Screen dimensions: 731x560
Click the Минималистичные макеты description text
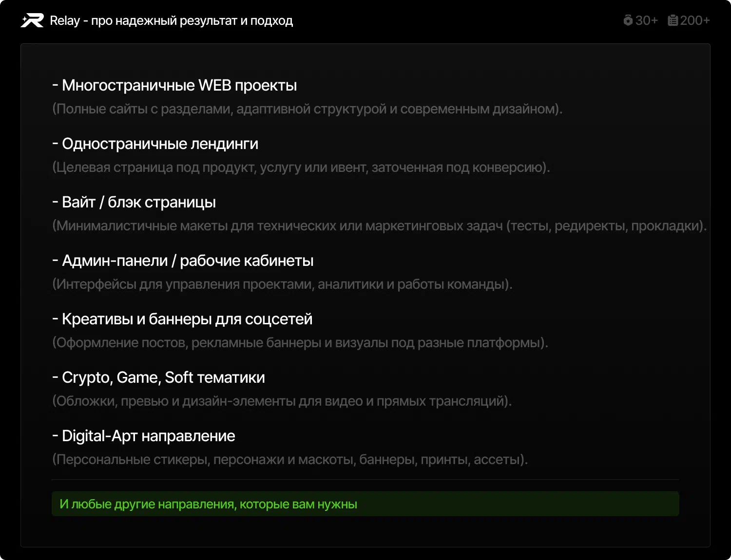pyautogui.click(x=379, y=225)
